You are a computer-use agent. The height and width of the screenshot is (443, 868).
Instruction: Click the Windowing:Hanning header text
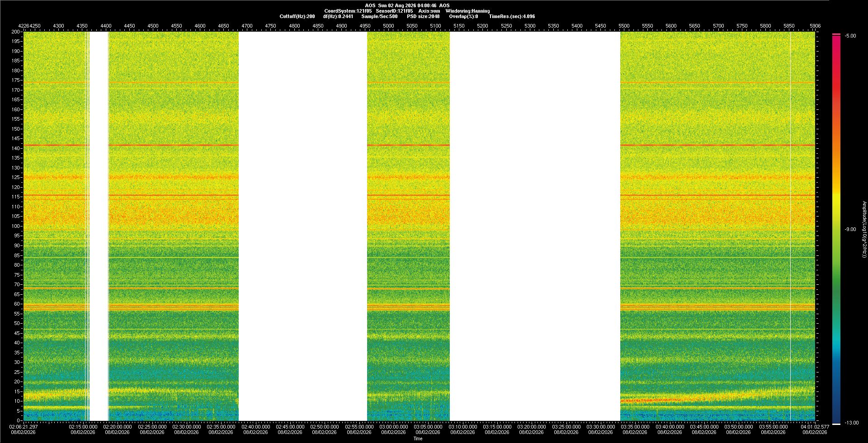point(467,11)
